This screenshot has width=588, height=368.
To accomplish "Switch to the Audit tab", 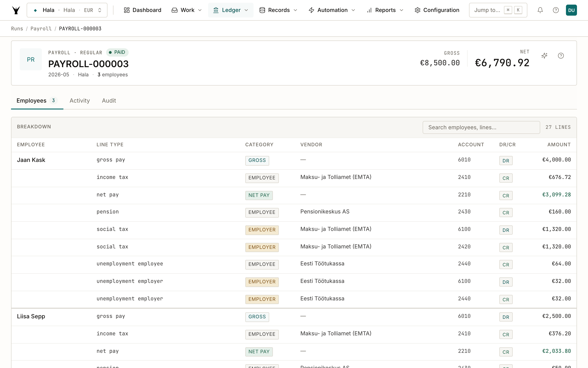I will (x=109, y=101).
